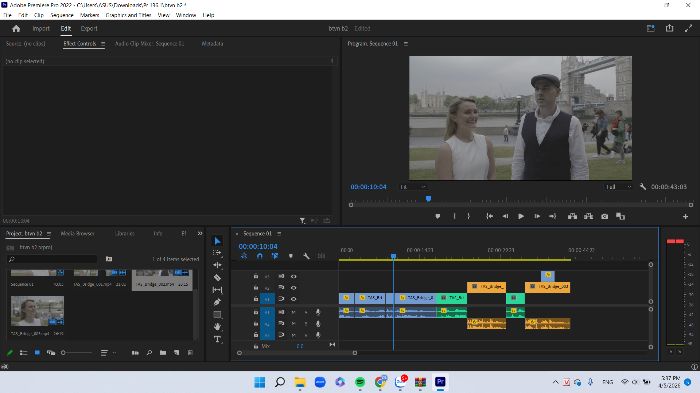
Task: Click the New Item icon in Project panel
Action: click(x=177, y=353)
